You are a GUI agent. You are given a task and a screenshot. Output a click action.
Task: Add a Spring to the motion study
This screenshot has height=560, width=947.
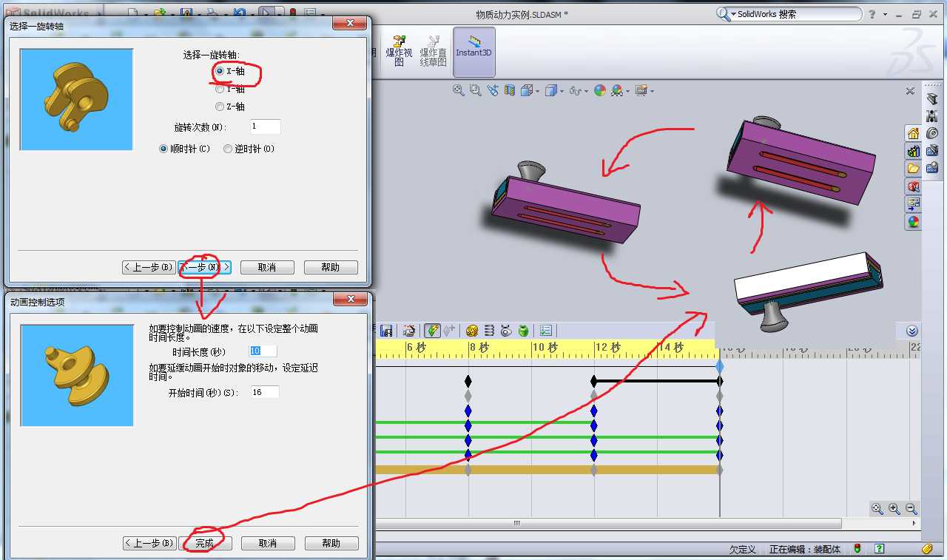[489, 330]
